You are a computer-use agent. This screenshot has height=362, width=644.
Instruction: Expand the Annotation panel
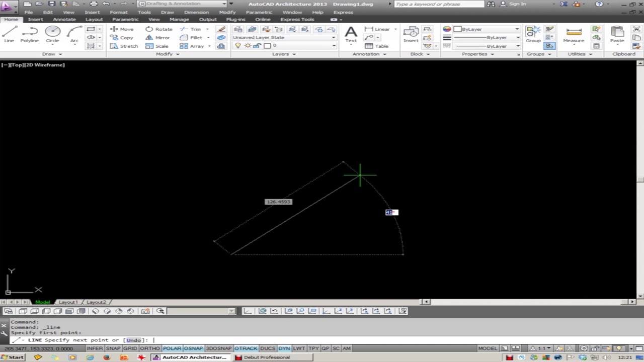tap(369, 54)
